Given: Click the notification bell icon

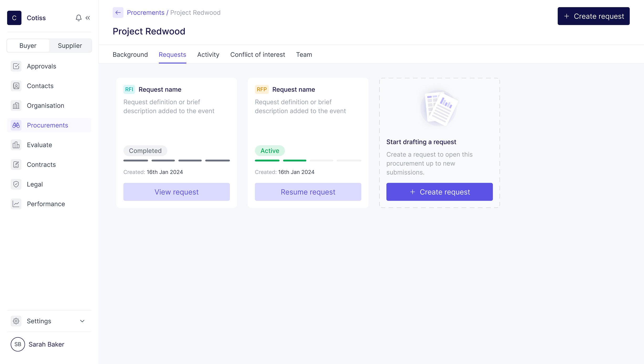Looking at the screenshot, I should 79,18.
